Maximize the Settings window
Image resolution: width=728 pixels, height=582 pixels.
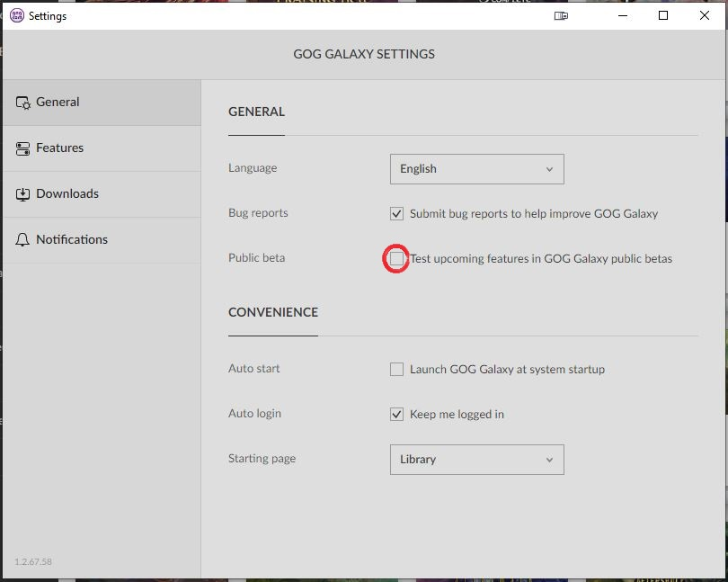point(663,15)
